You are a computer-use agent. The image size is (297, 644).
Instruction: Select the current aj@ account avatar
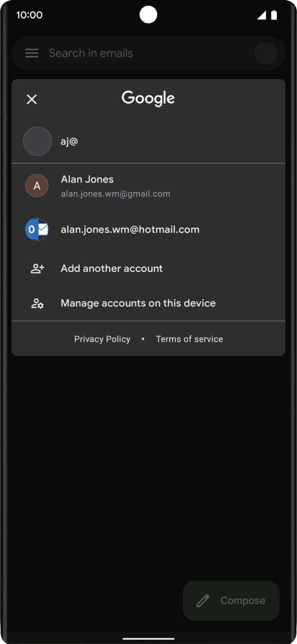[x=38, y=141]
